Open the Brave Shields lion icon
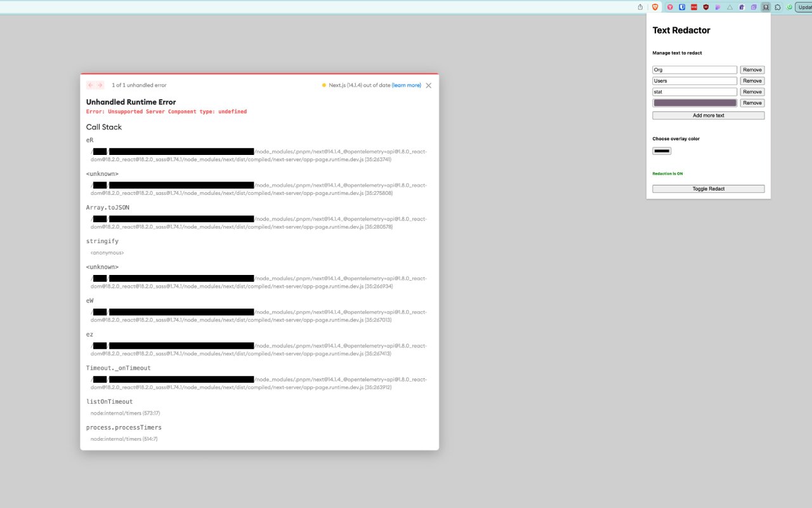The image size is (812, 508). pos(655,7)
